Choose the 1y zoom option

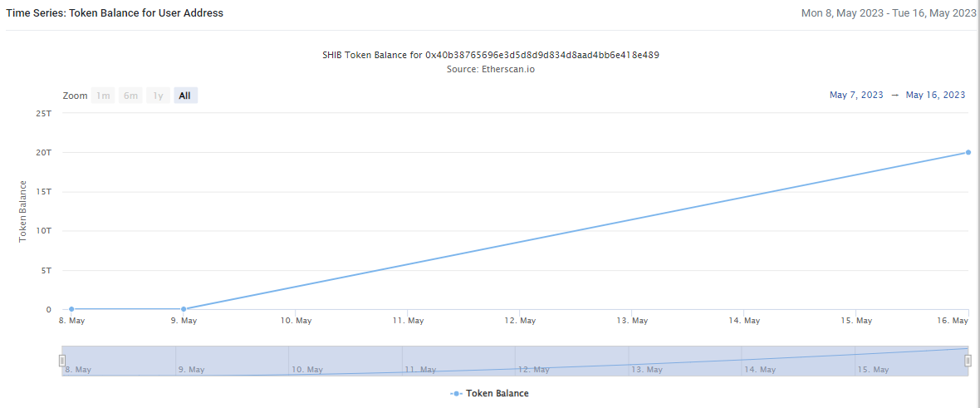(x=158, y=96)
